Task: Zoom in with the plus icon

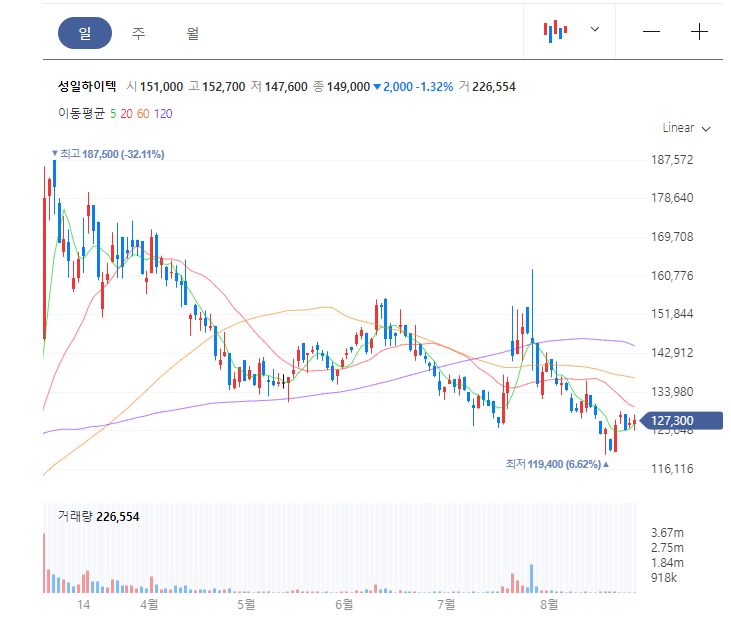Action: click(699, 32)
